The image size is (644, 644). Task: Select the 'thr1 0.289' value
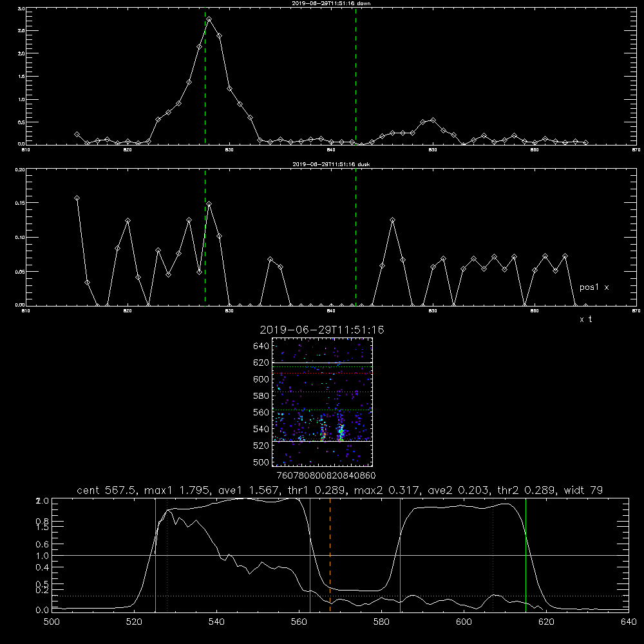317,490
